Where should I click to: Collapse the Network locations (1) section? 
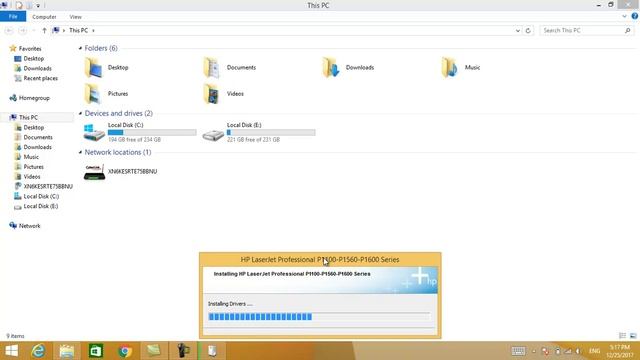pyautogui.click(x=80, y=152)
